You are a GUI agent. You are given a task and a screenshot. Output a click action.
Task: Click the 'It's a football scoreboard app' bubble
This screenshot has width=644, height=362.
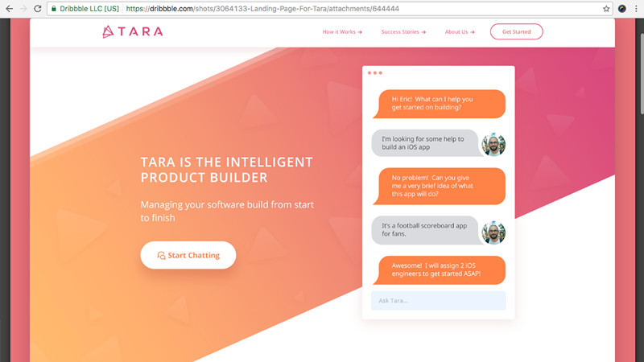[x=426, y=230]
